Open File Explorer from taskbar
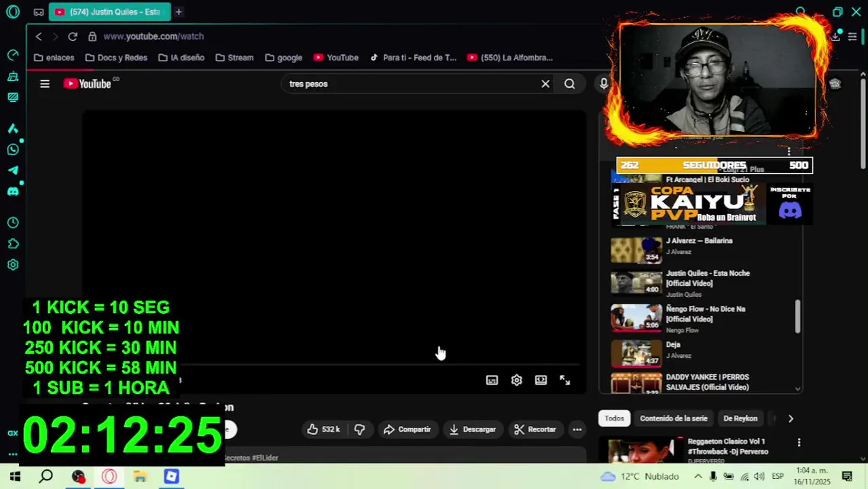Screen dimensions: 868x489 [x=140, y=477]
